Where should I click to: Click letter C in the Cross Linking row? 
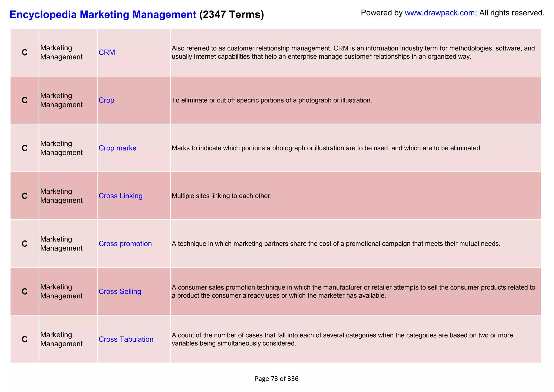[x=25, y=196]
